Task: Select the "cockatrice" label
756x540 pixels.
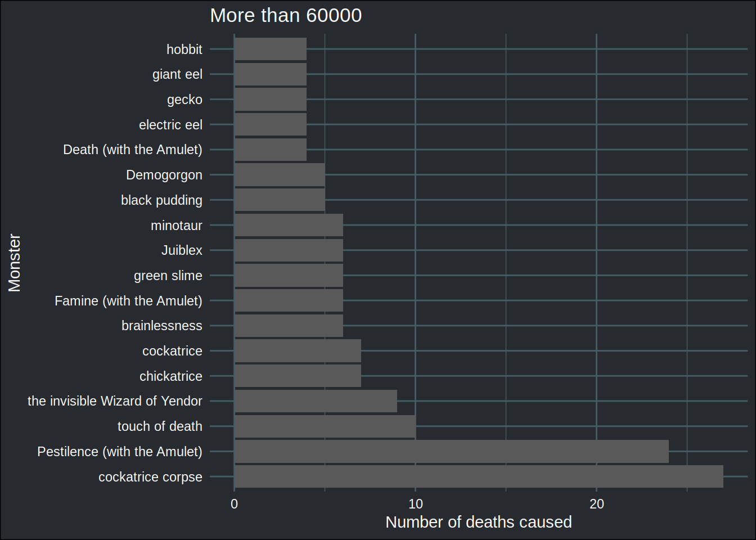Action: [x=172, y=351]
